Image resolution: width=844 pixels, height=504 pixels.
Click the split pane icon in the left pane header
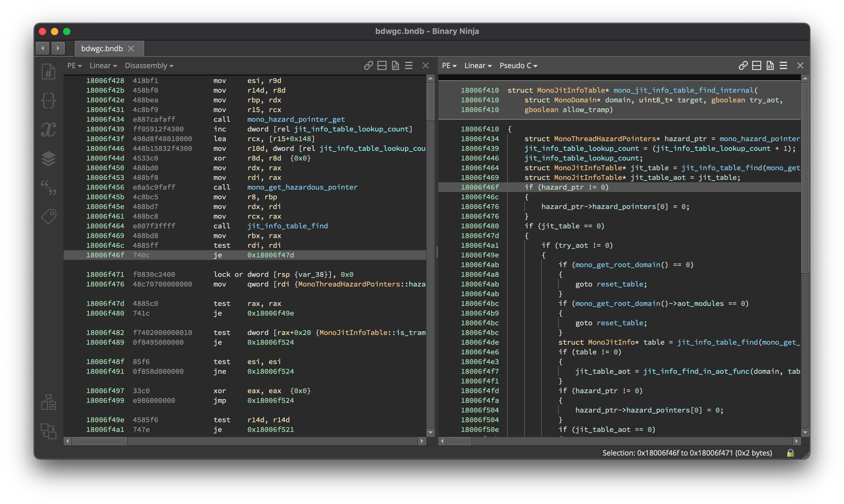(x=382, y=65)
